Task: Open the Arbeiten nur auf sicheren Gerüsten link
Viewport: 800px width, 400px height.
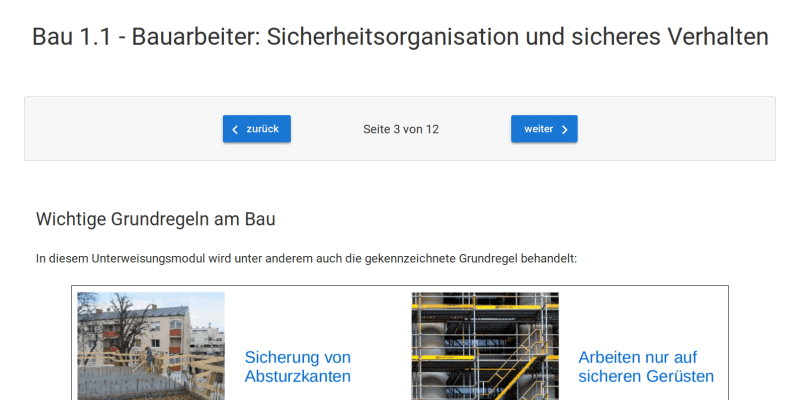Action: 646,366
